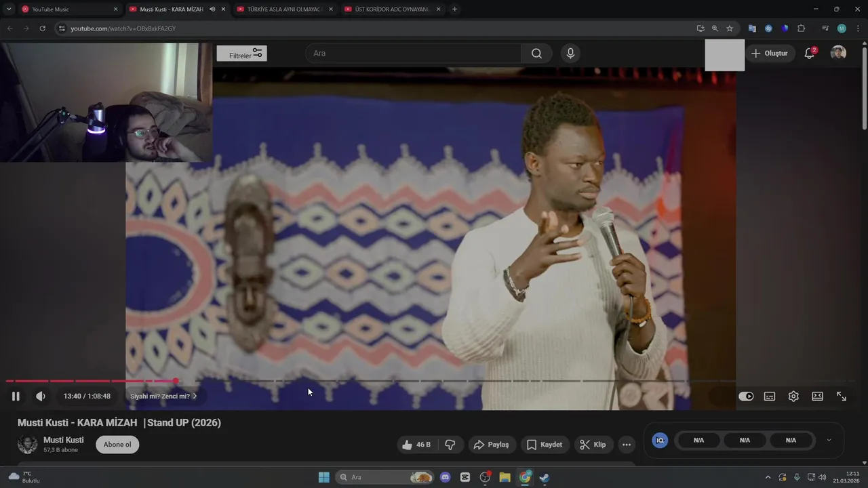Open a new browser tab

pos(454,9)
